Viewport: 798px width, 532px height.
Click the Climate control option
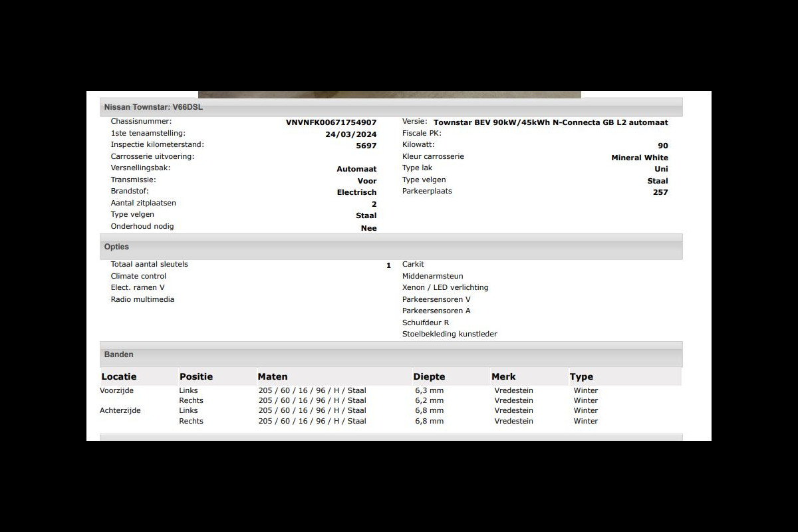[x=138, y=276]
